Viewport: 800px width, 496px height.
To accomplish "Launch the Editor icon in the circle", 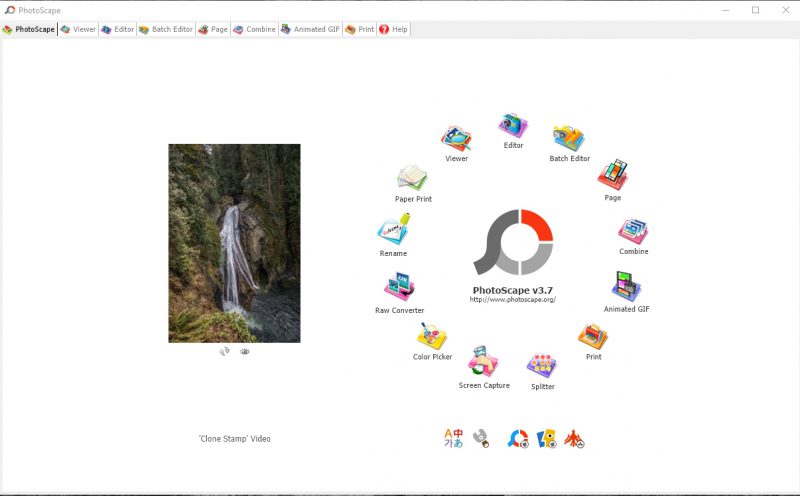I will point(513,126).
